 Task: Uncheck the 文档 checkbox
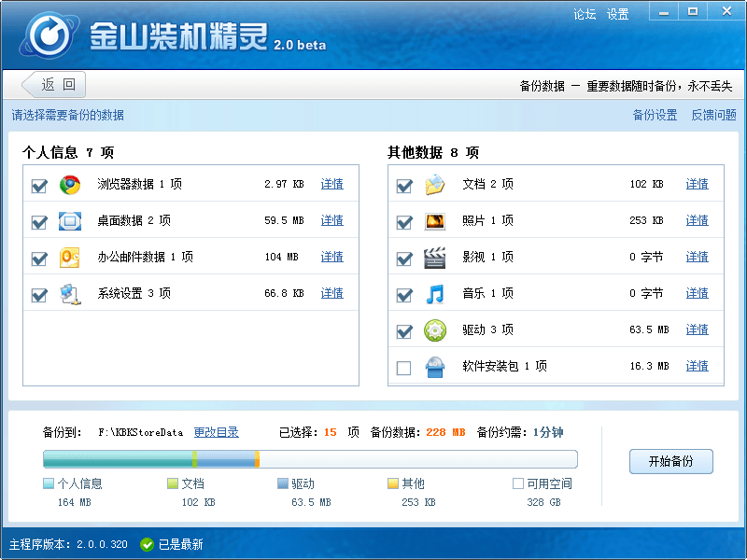click(x=403, y=185)
